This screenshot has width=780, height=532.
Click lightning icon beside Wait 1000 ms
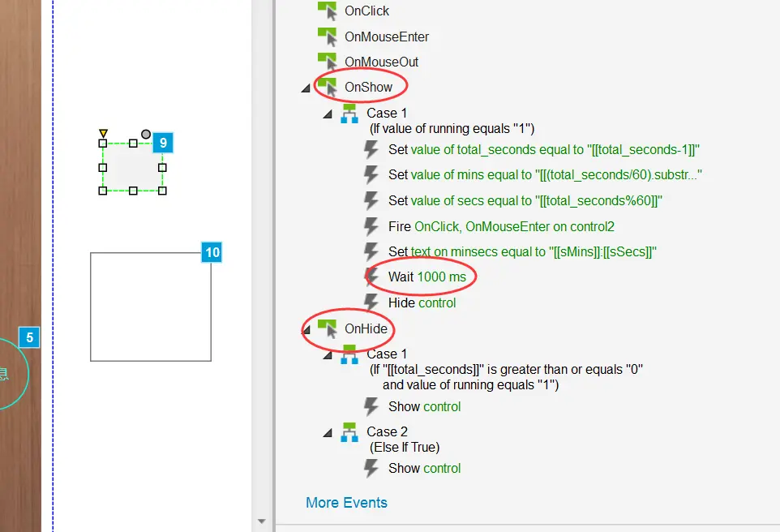371,277
